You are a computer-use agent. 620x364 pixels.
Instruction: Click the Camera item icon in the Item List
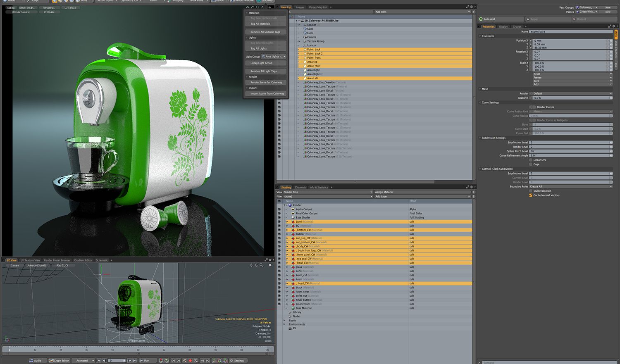[305, 37]
